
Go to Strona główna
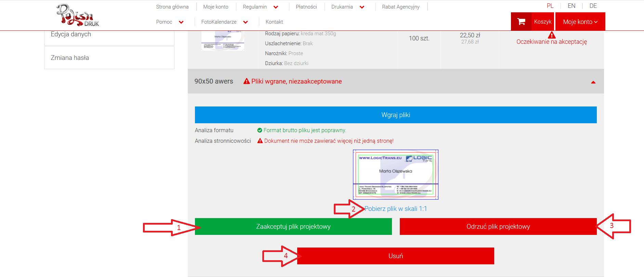pyautogui.click(x=172, y=7)
